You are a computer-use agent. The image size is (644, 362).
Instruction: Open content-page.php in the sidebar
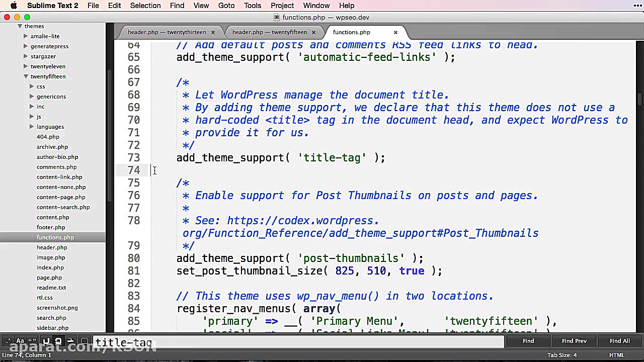[x=61, y=197]
